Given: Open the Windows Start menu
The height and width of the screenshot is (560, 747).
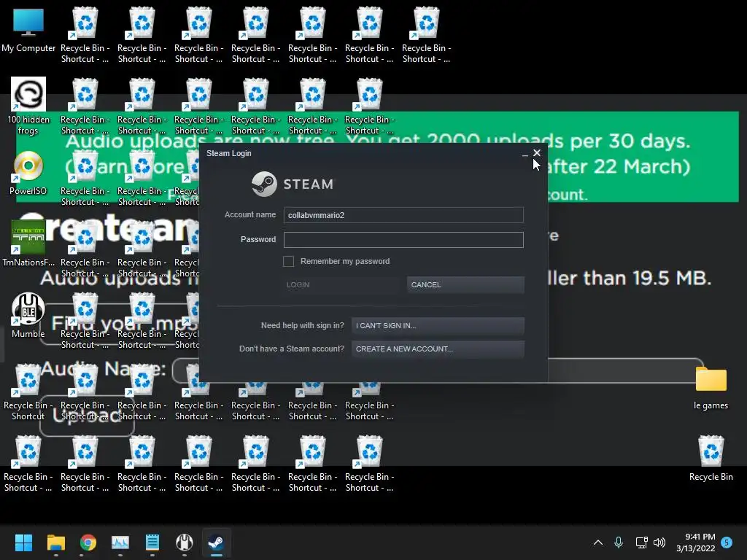Looking at the screenshot, I should 23,542.
